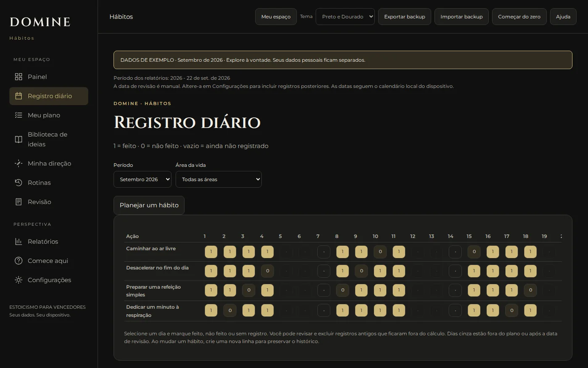Toggle Desacelerar no fim do dia day 15
The height and width of the screenshot is (368, 588).
pyautogui.click(x=474, y=271)
